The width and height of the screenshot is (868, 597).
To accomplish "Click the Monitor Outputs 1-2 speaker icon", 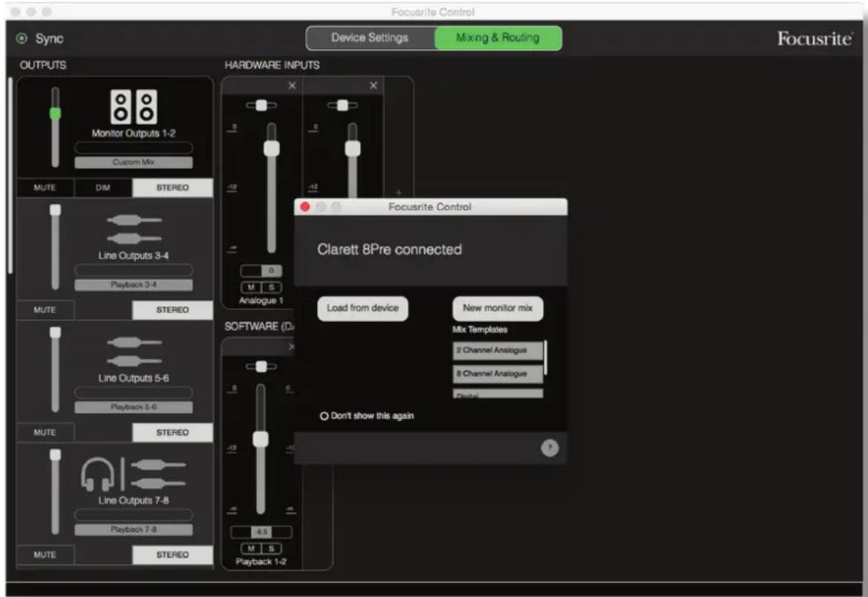I will click(x=134, y=107).
